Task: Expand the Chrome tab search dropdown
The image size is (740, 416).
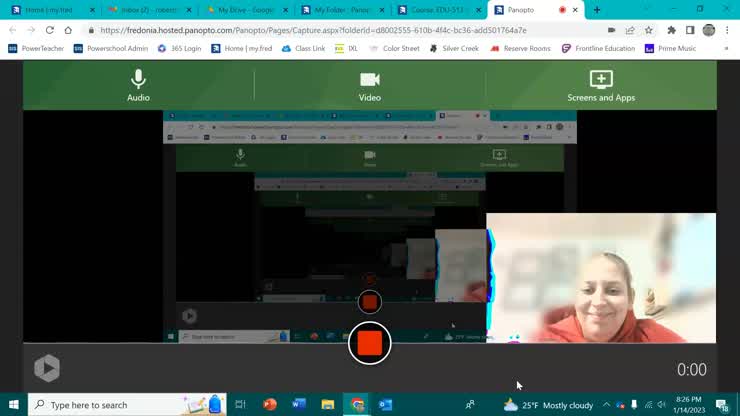Action: (x=646, y=10)
